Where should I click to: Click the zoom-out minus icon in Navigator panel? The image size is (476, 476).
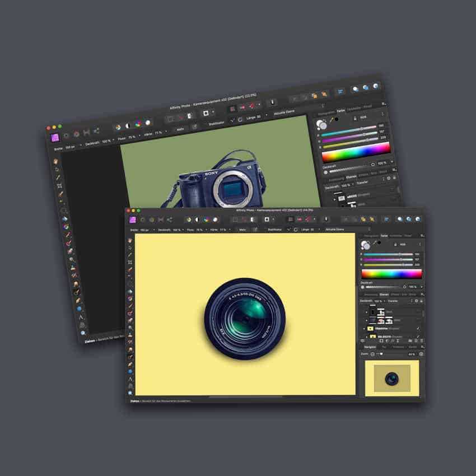pyautogui.click(x=371, y=354)
